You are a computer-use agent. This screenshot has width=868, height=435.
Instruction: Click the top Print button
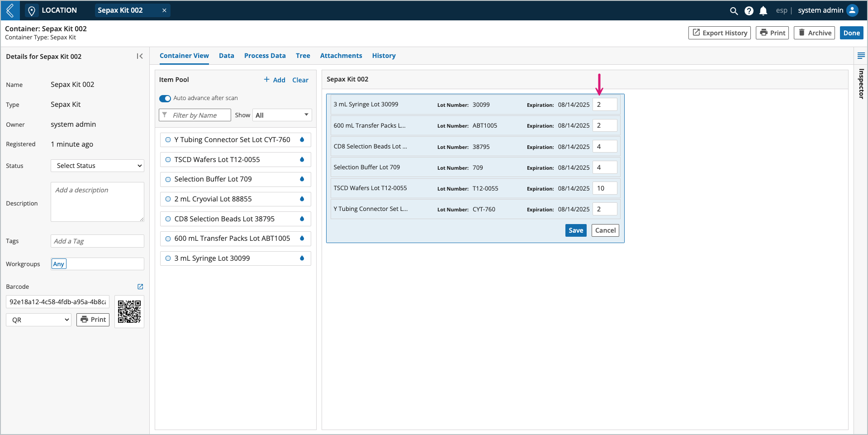tap(772, 33)
